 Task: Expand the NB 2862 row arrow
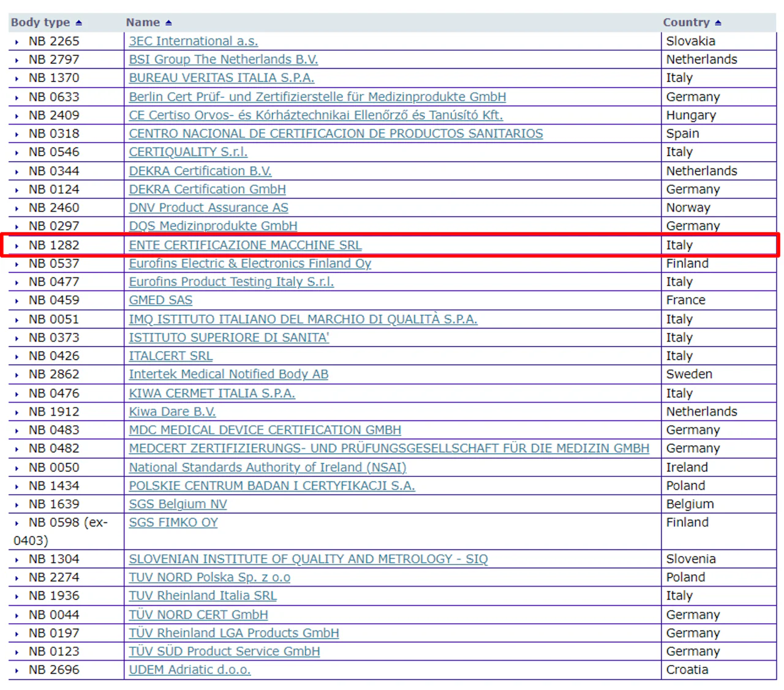point(17,375)
